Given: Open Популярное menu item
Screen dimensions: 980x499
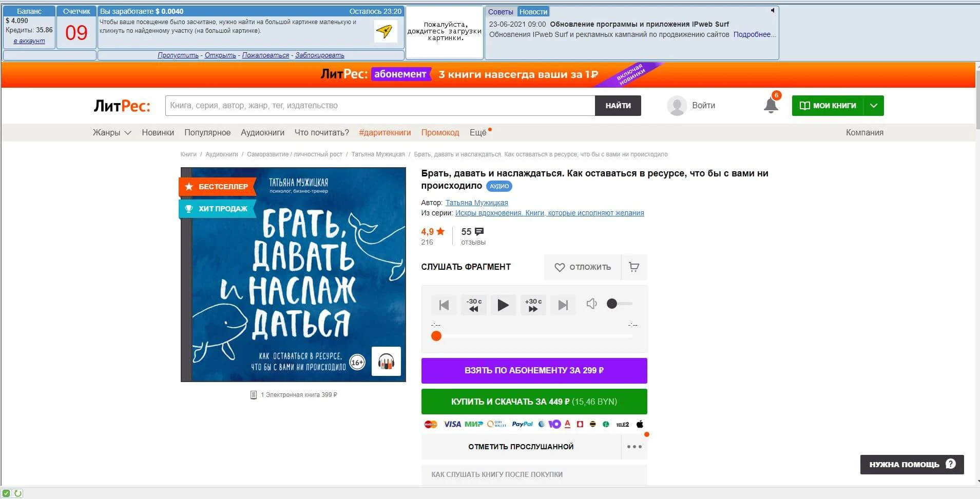Looking at the screenshot, I should (207, 132).
